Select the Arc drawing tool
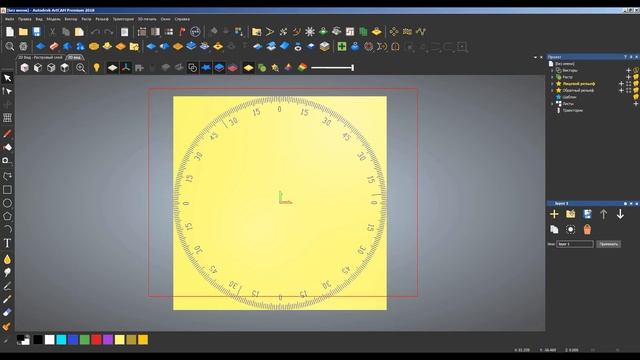Viewport: 640px width, 360px height. tap(7, 229)
